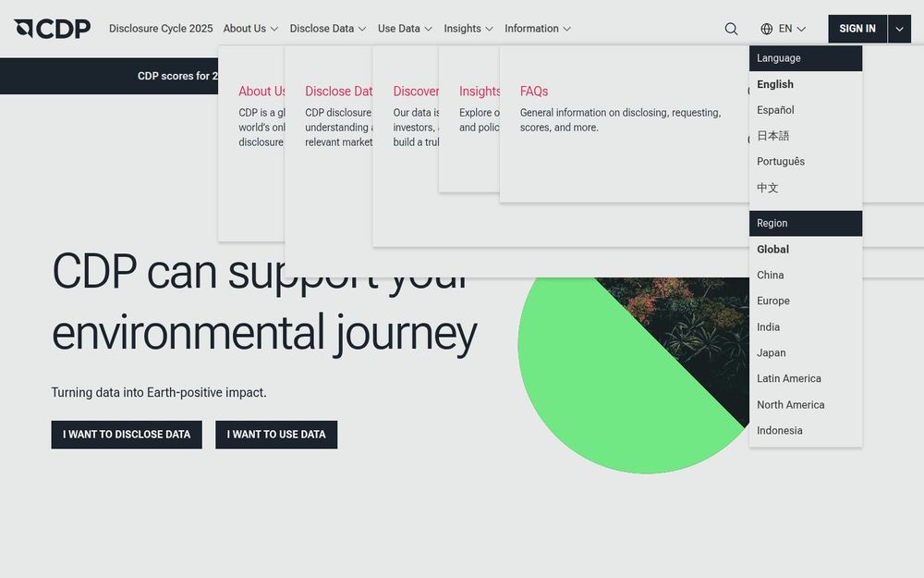Open the pink Insights panel heading

tap(479, 92)
